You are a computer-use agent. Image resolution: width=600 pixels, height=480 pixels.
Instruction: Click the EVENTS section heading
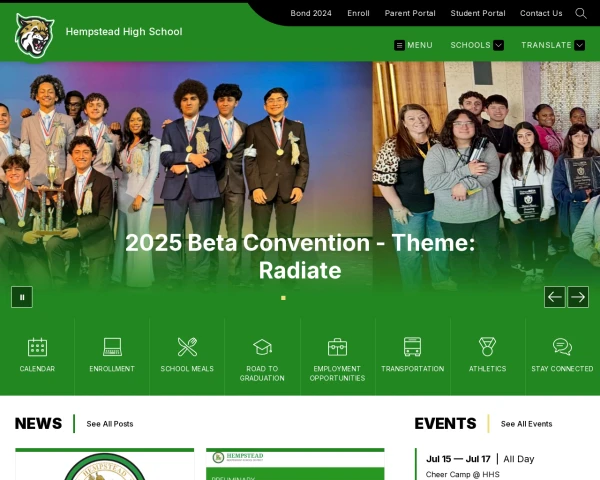(445, 423)
